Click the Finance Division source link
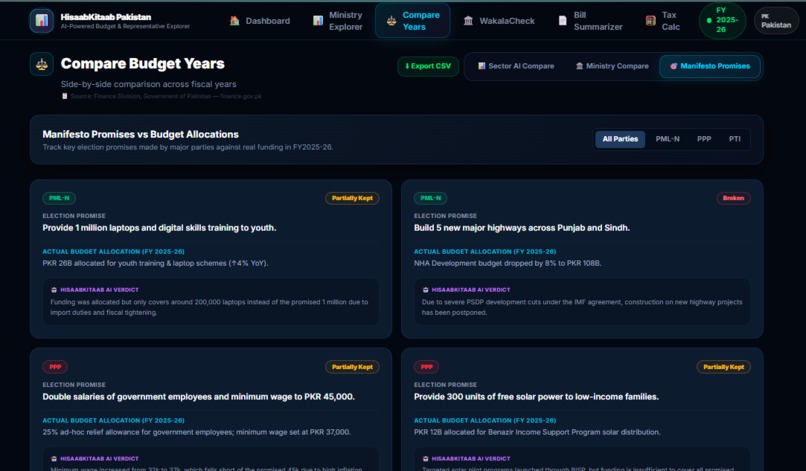Viewport: 806px width, 471px height. tap(166, 96)
